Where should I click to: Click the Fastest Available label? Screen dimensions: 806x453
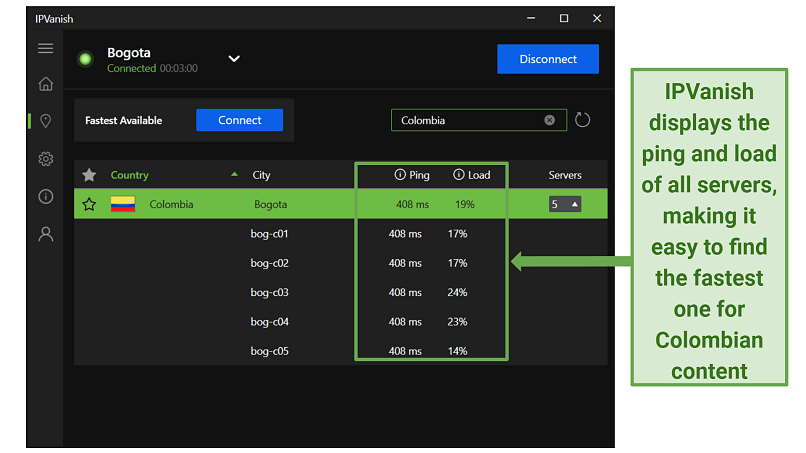(x=123, y=120)
